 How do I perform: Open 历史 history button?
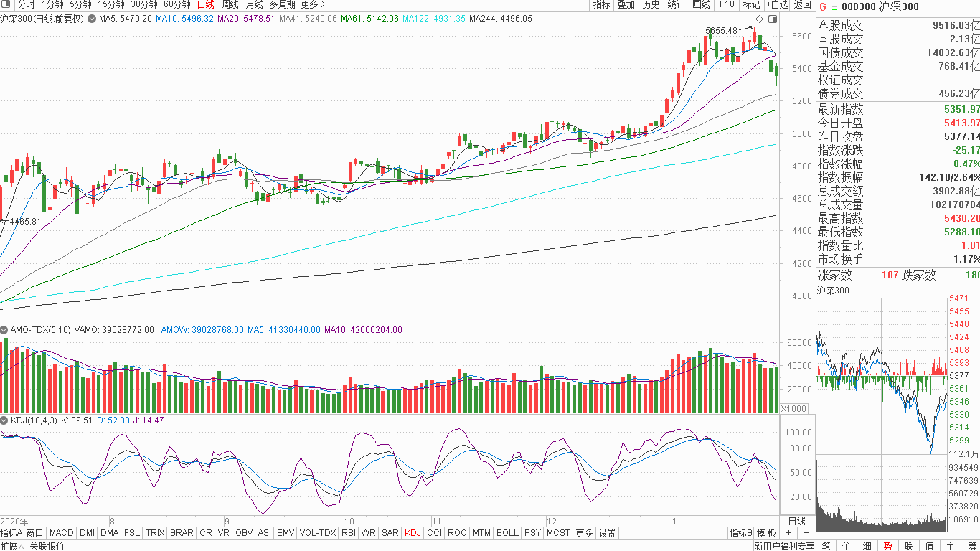point(651,4)
